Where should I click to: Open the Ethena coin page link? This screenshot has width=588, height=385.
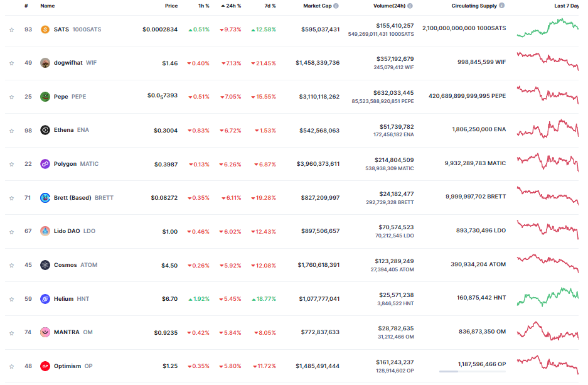[x=72, y=130]
